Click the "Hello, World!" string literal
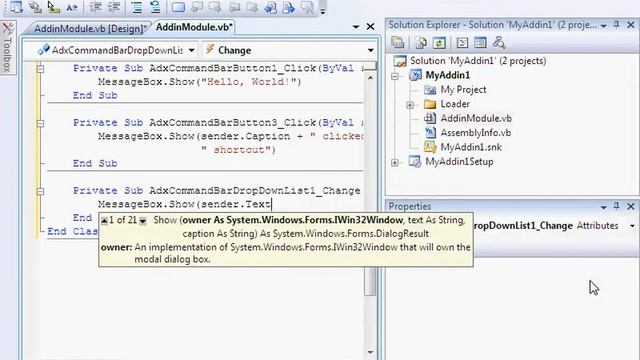This screenshot has width=640, height=360. pyautogui.click(x=249, y=82)
